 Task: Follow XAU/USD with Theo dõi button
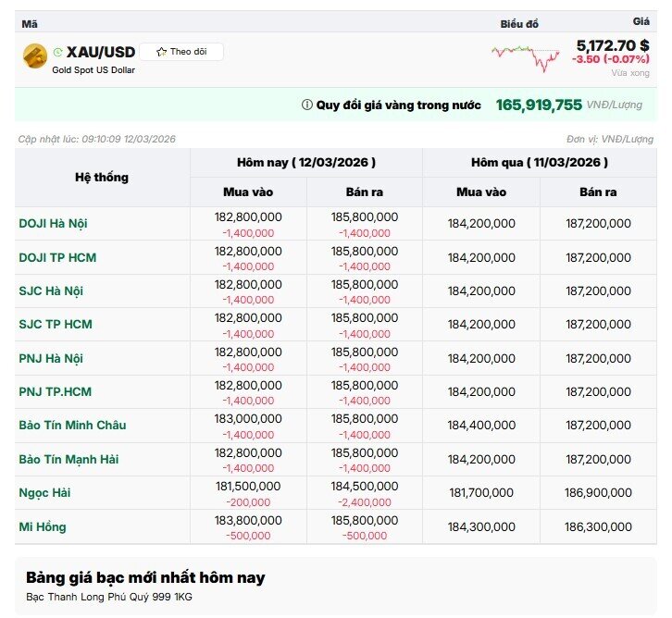(x=181, y=52)
